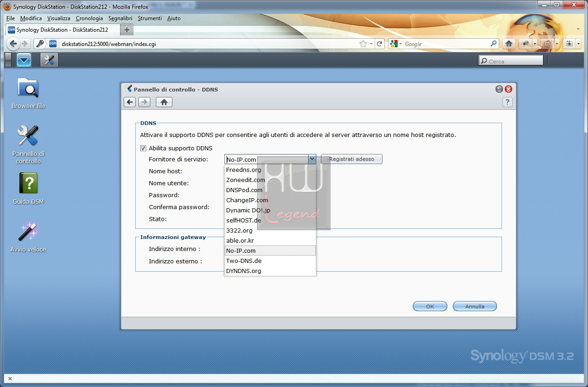Screen dimensions: 588x387
Task: Choose 3322.org from the provider list
Action: [270, 230]
